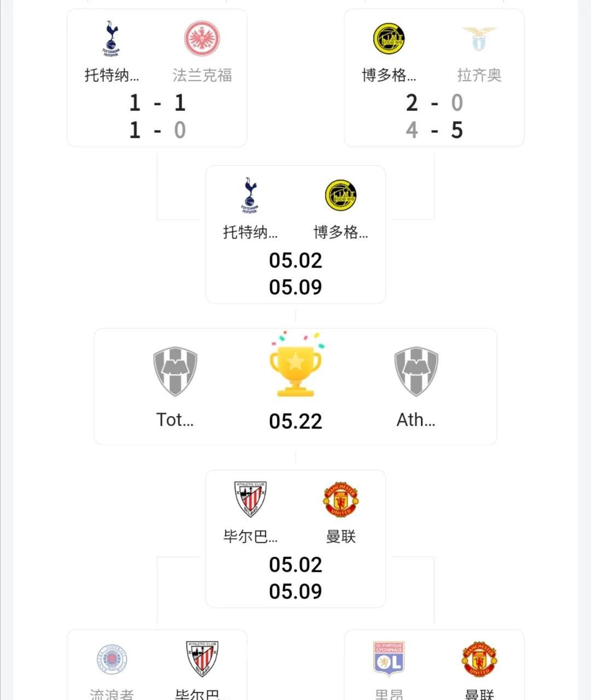The width and height of the screenshot is (591, 700).
Task: Open Tottenham vs Frankfurt 1-1 score line
Action: pos(158,103)
